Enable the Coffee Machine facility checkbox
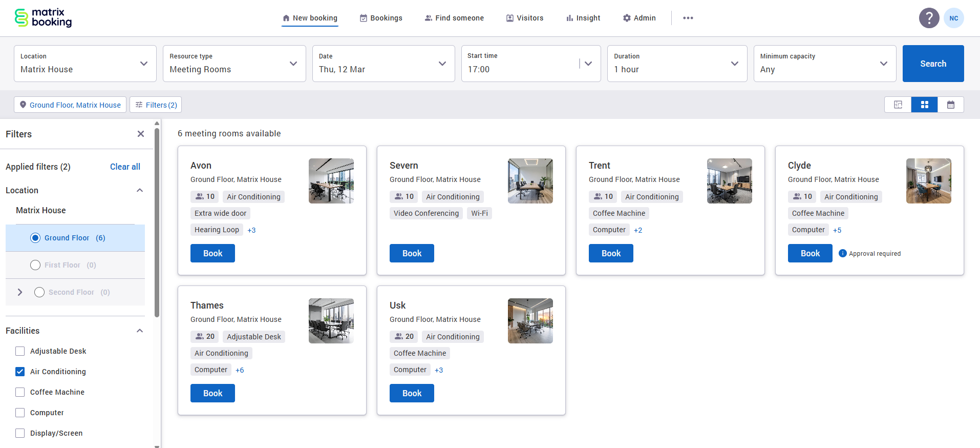 [20, 392]
